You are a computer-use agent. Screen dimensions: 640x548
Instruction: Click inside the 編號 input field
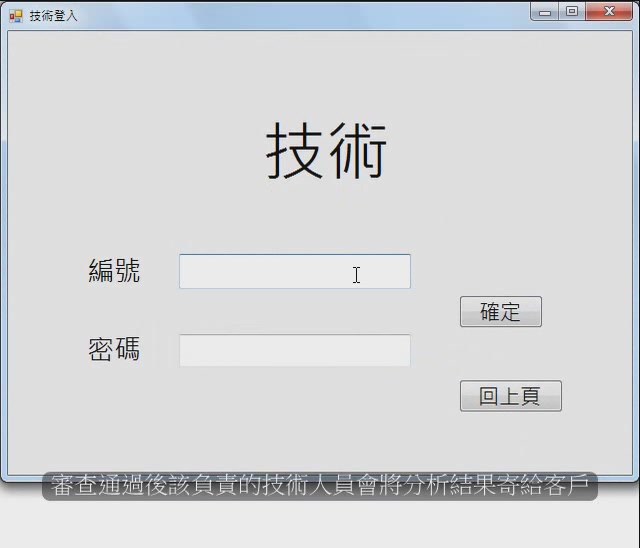(294, 272)
